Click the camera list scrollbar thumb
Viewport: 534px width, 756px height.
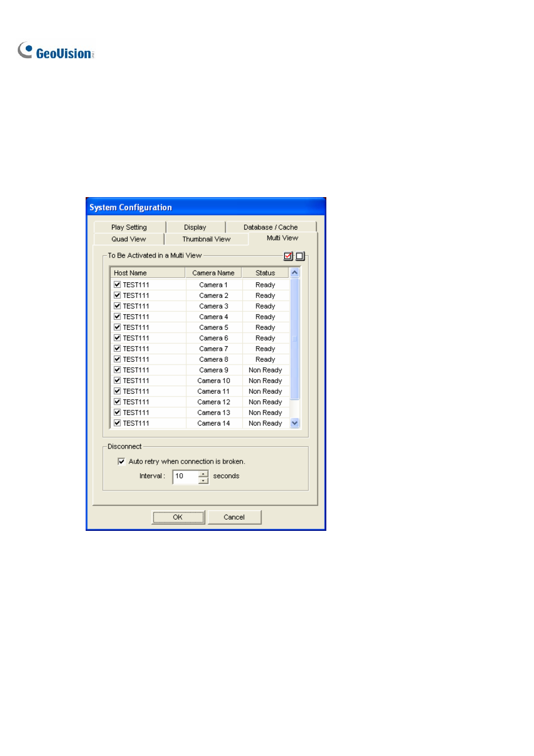click(x=295, y=338)
